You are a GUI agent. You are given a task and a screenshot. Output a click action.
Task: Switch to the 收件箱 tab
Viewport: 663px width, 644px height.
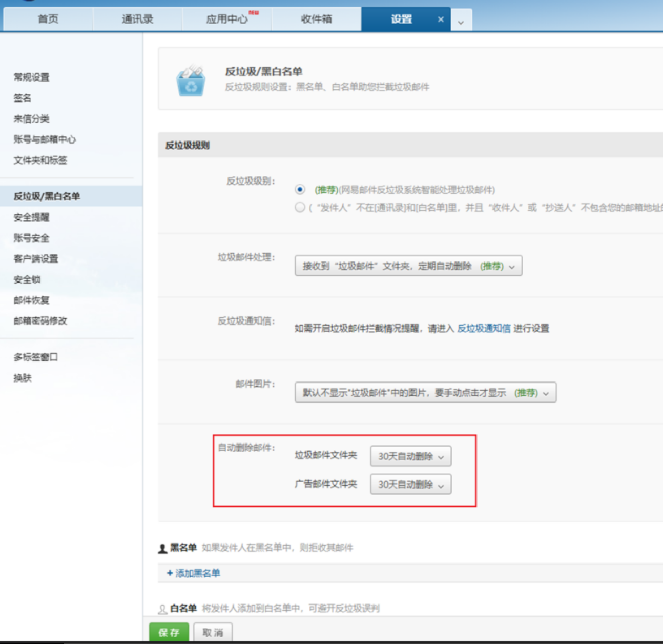[x=316, y=19]
